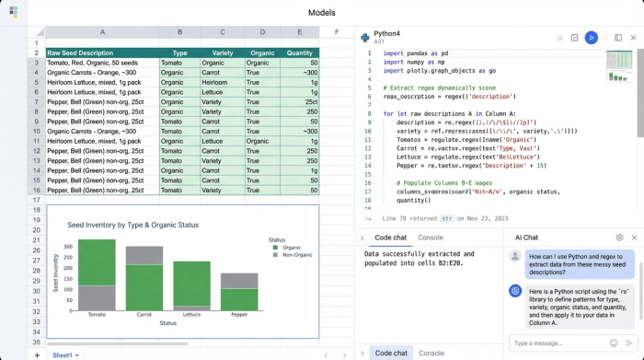644x360 pixels.
Task: Go to previous sheet with left arrow
Action: [x=326, y=355]
